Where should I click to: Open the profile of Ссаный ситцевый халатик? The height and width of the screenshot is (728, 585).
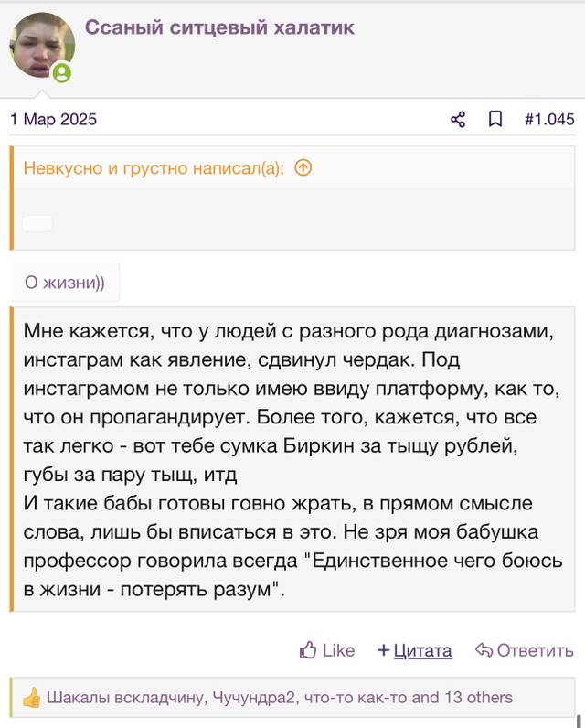coord(219,27)
